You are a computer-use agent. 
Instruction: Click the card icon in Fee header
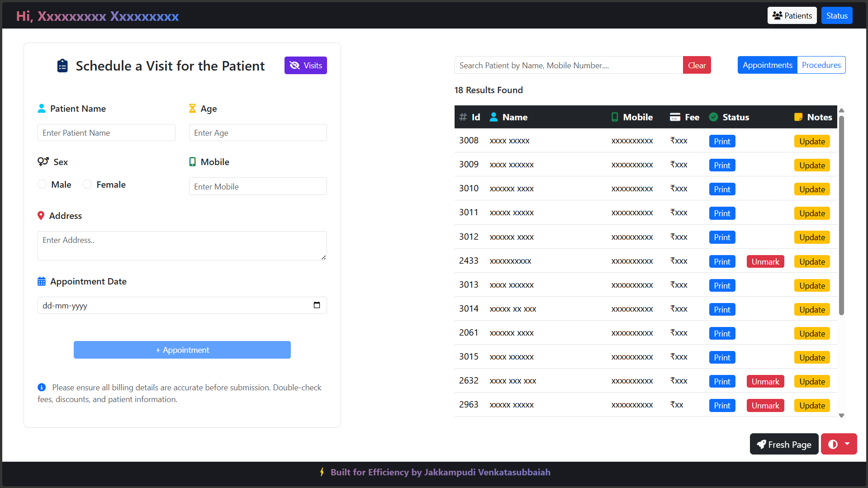pyautogui.click(x=675, y=117)
